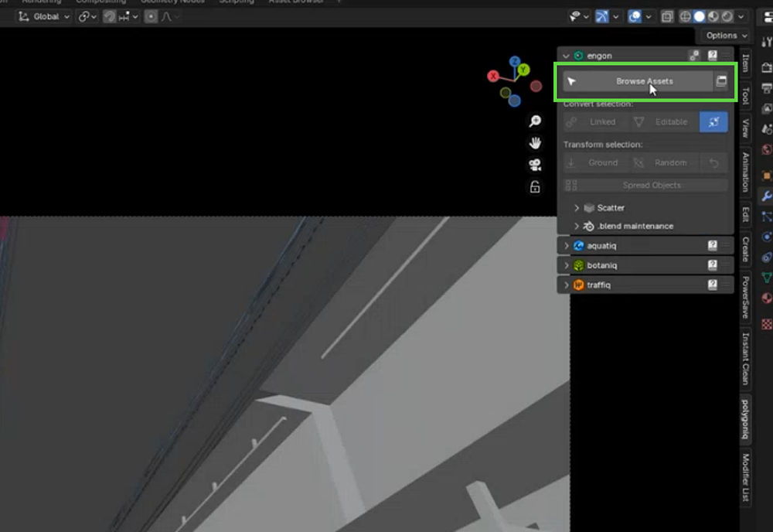Image resolution: width=773 pixels, height=532 pixels.
Task: Open asset browser in separate window icon
Action: 721,81
